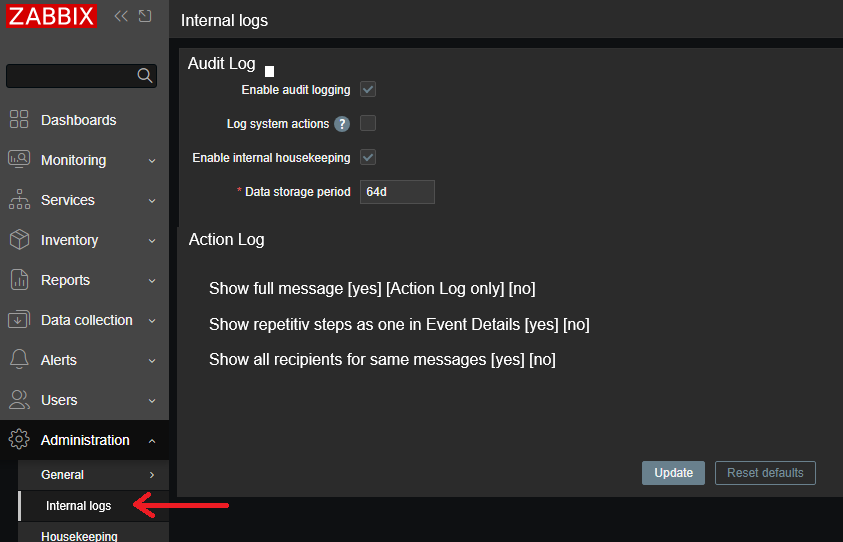This screenshot has width=843, height=542.
Task: Focus the sidebar search input box
Action: [x=70, y=76]
